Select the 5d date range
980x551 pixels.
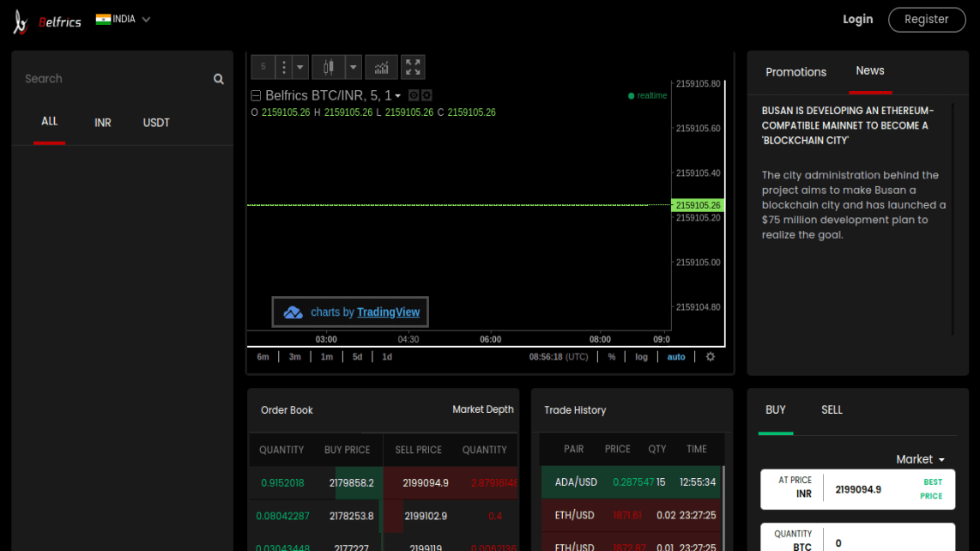click(x=358, y=356)
